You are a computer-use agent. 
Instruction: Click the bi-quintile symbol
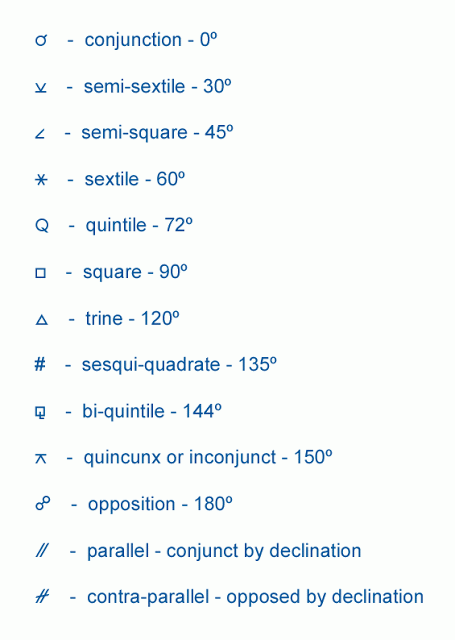40,413
